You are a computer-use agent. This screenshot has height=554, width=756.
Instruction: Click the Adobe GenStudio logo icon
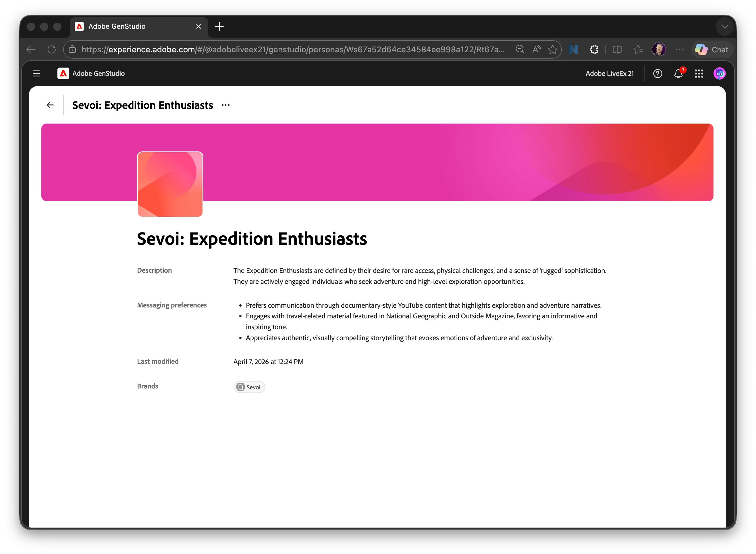[63, 74]
